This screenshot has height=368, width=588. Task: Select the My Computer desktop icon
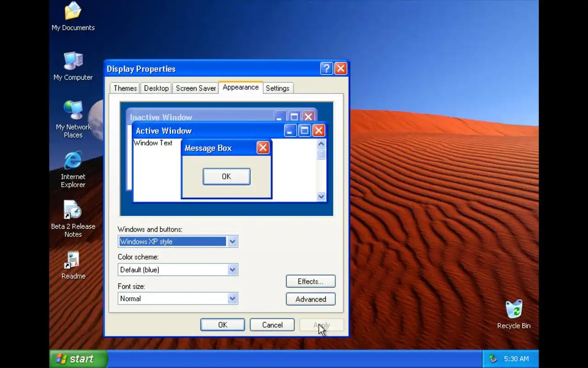click(73, 66)
